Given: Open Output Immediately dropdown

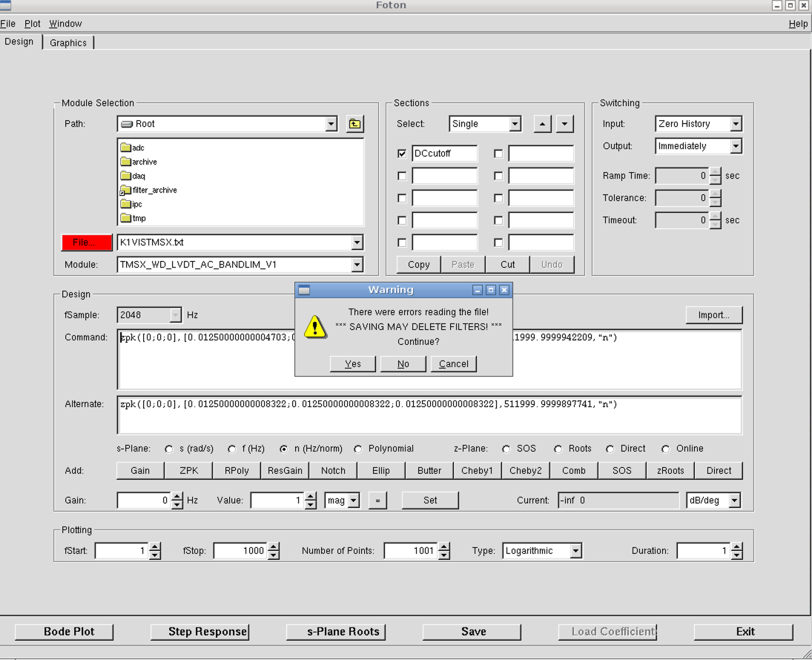Looking at the screenshot, I should 736,146.
